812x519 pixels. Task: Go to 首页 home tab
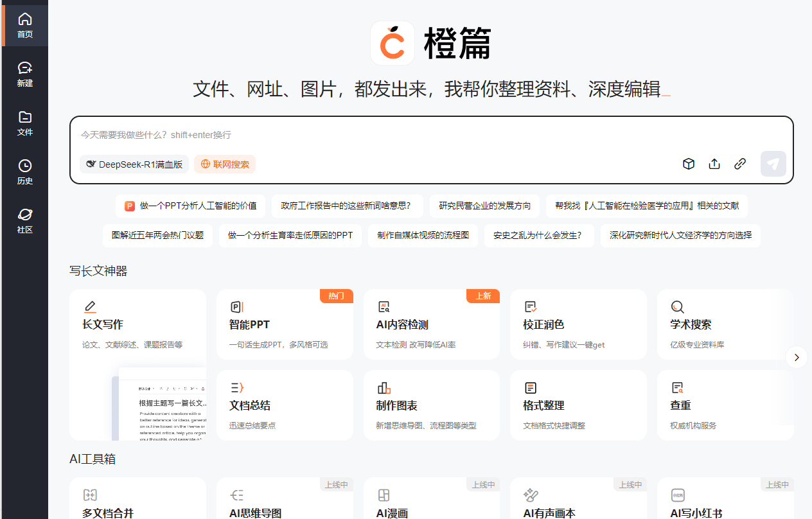pyautogui.click(x=25, y=24)
